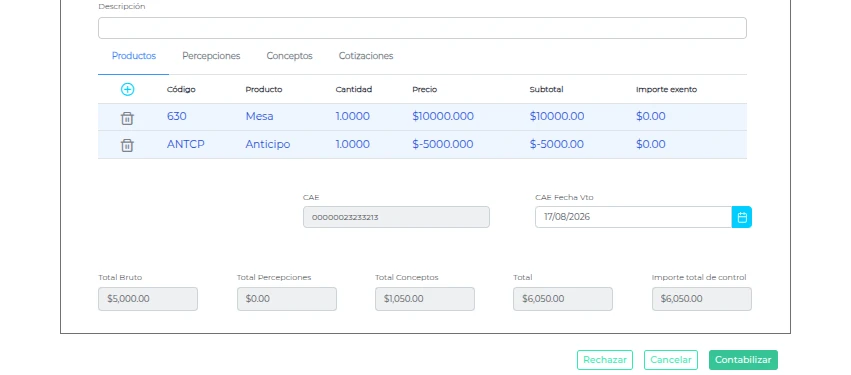Click the Rechazar button

pos(605,360)
